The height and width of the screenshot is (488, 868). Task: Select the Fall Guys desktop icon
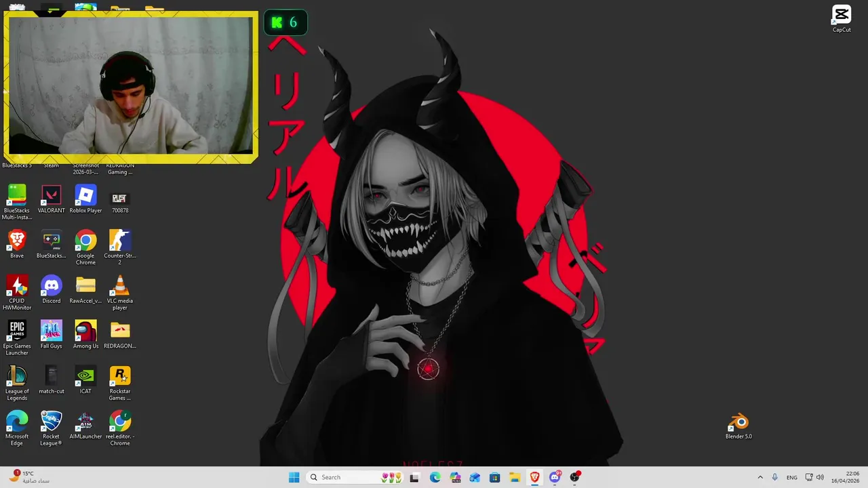(51, 335)
